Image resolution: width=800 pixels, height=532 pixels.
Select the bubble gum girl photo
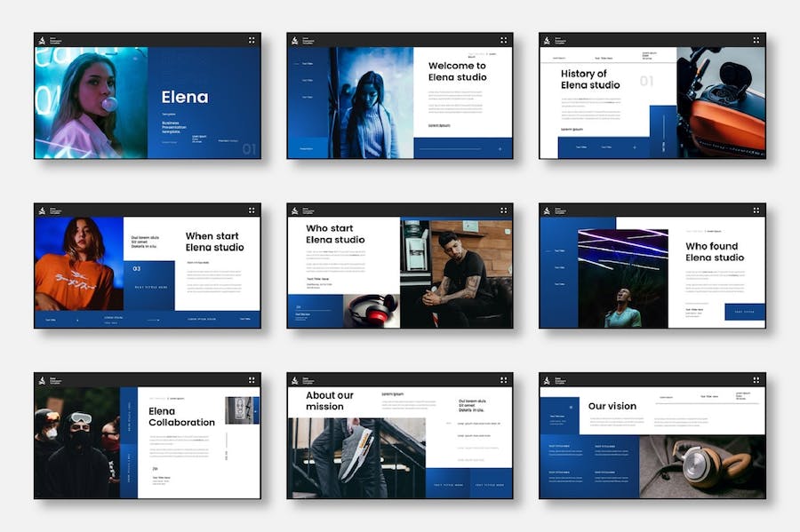pyautogui.click(x=89, y=102)
